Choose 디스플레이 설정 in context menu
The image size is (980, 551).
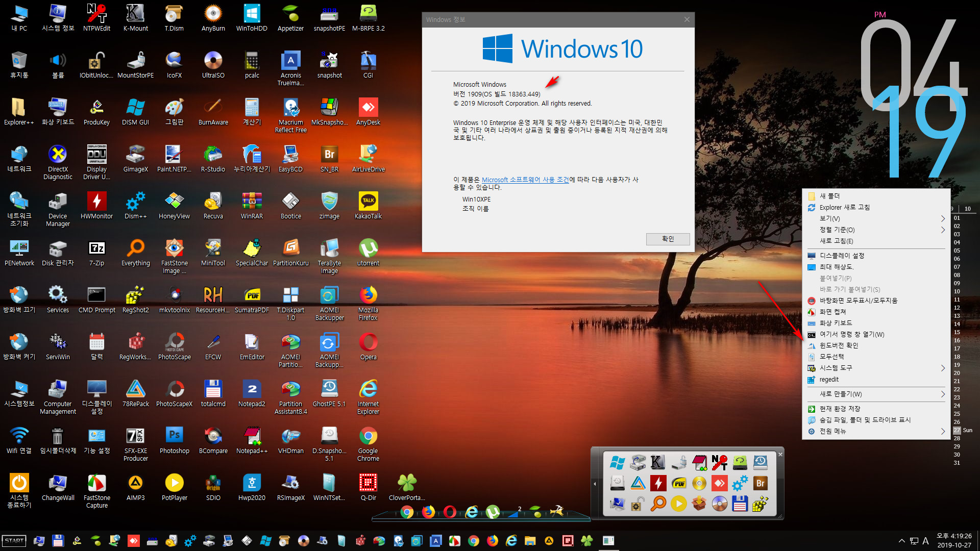pyautogui.click(x=876, y=256)
